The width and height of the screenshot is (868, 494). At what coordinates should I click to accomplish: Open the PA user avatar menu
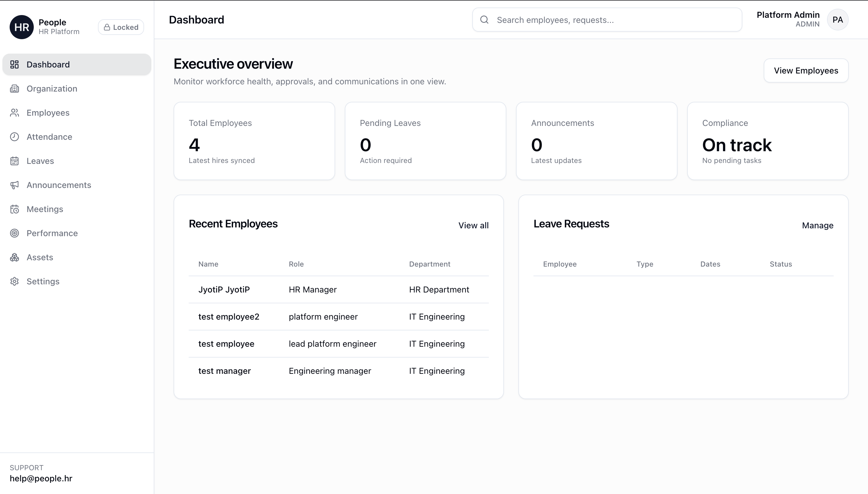pyautogui.click(x=838, y=20)
